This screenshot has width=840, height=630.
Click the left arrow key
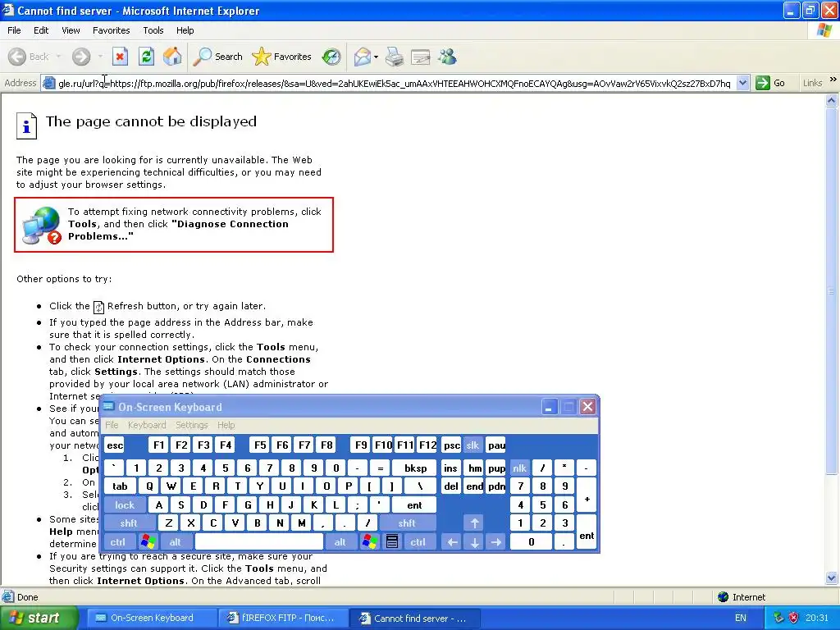453,542
